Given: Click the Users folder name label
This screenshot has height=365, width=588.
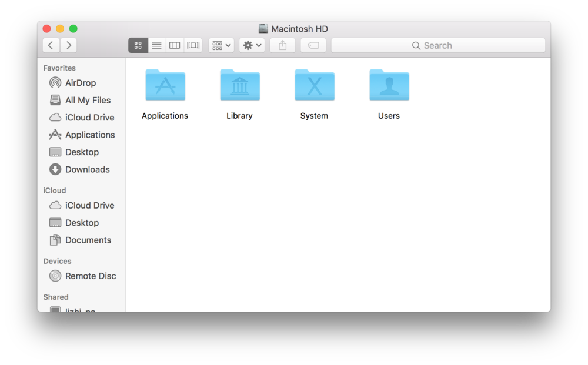Looking at the screenshot, I should (389, 116).
